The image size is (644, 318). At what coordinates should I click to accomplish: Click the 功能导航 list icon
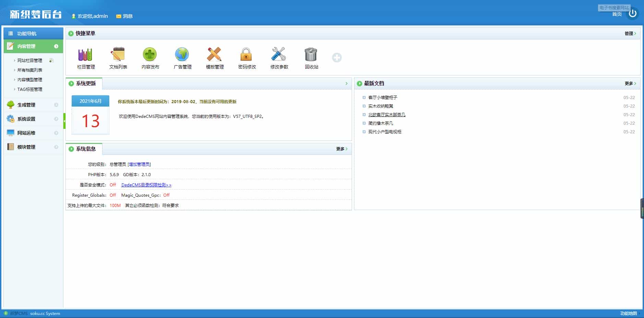11,34
